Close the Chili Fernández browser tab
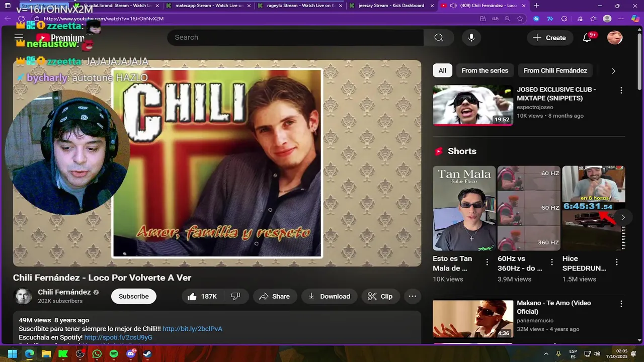This screenshot has height=362, width=644. (x=524, y=6)
